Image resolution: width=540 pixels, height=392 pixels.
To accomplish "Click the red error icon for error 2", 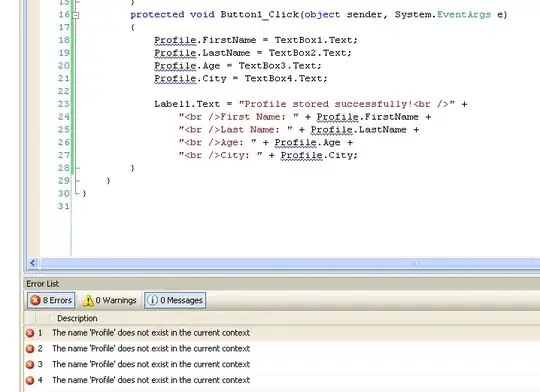I will click(30, 349).
